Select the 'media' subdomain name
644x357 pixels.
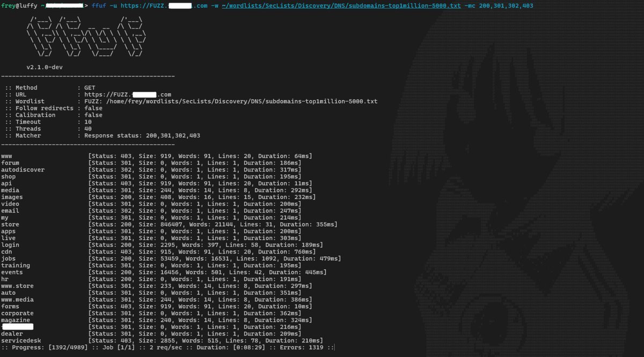pos(10,190)
